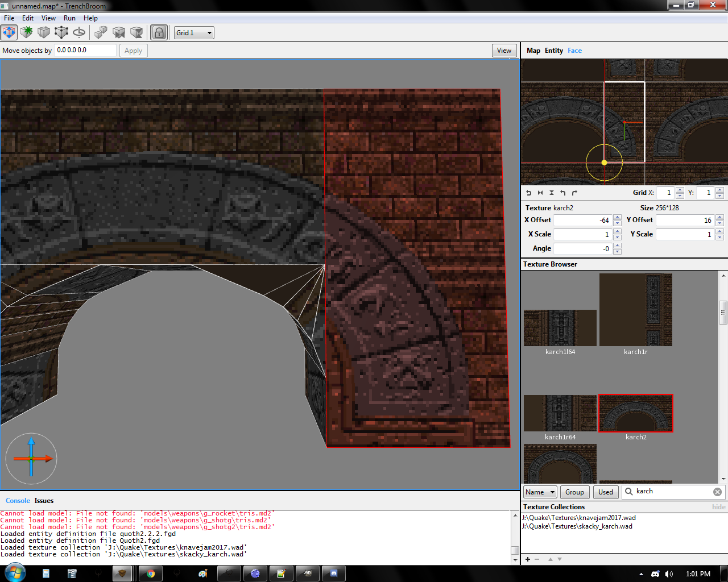Open the Edit menu
The image size is (728, 582).
28,18
